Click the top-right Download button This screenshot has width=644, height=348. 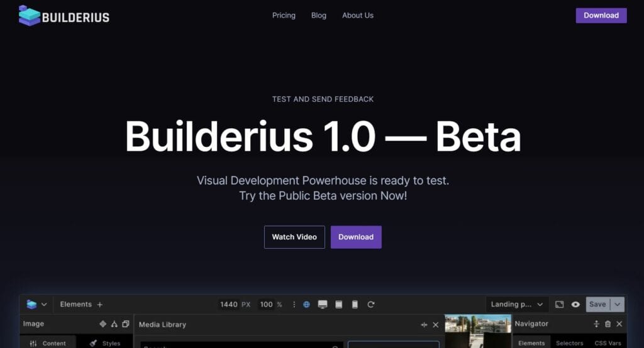[601, 16]
